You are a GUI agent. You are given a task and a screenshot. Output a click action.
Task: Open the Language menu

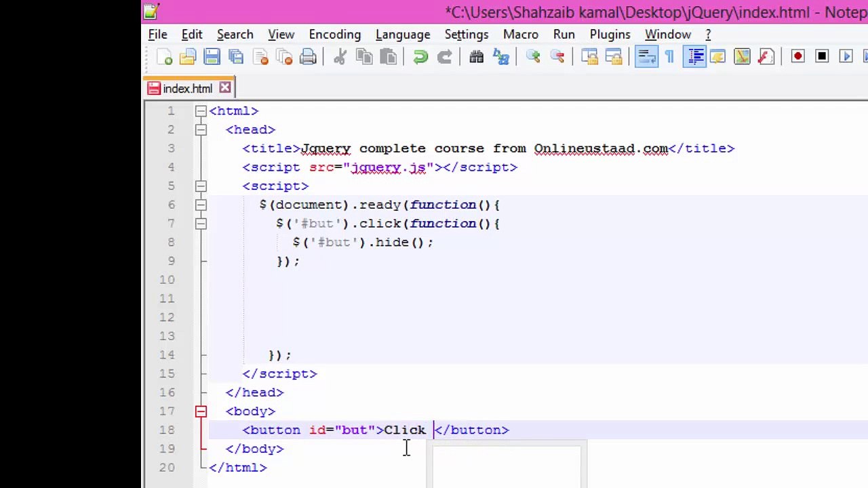point(403,35)
